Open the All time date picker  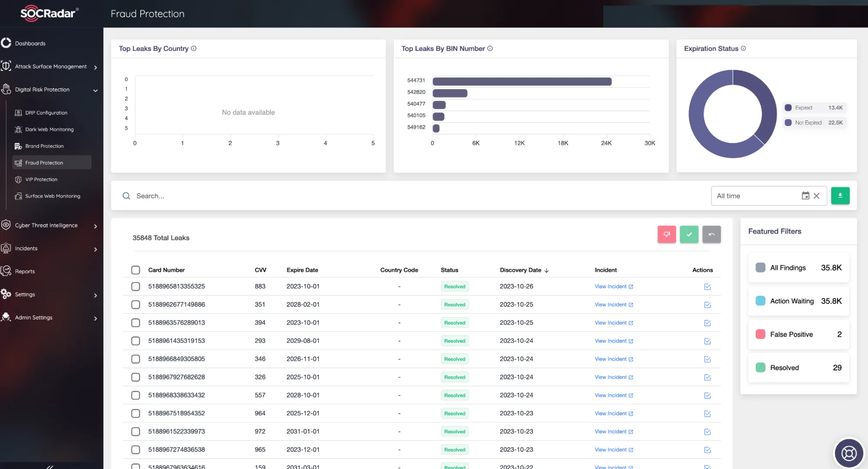click(769, 196)
